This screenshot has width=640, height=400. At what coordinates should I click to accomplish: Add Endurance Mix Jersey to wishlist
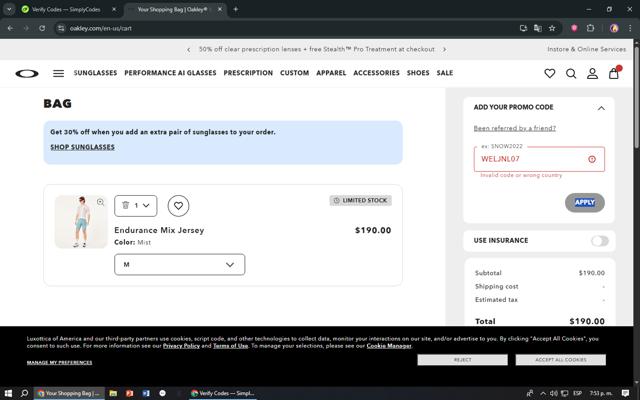(178, 206)
